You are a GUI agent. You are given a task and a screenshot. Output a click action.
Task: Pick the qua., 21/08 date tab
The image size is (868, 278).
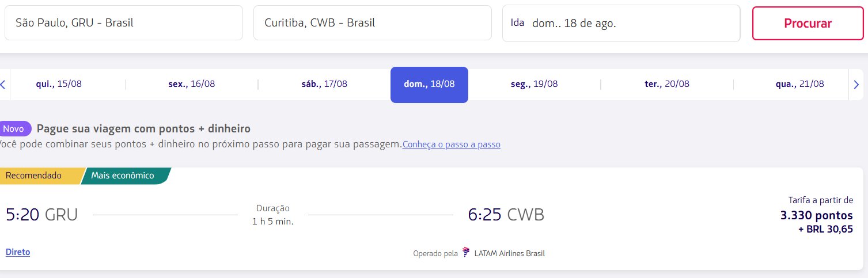pyautogui.click(x=799, y=84)
